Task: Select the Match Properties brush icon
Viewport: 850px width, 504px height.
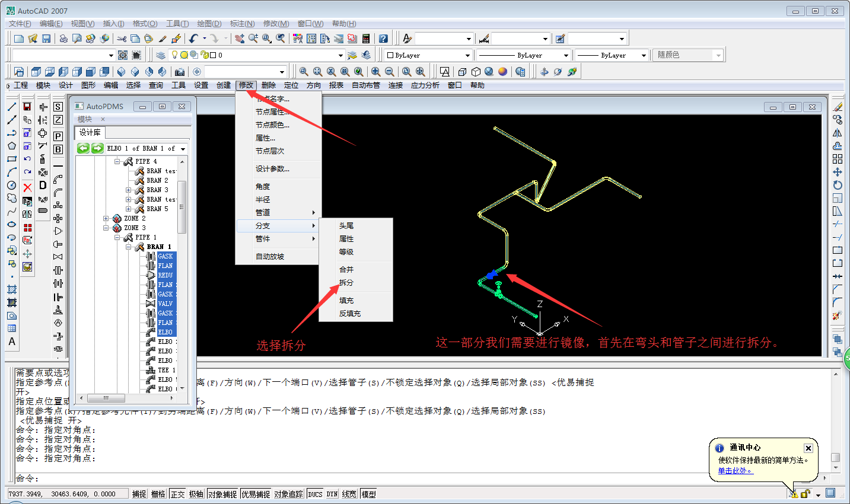Action: (x=162, y=39)
